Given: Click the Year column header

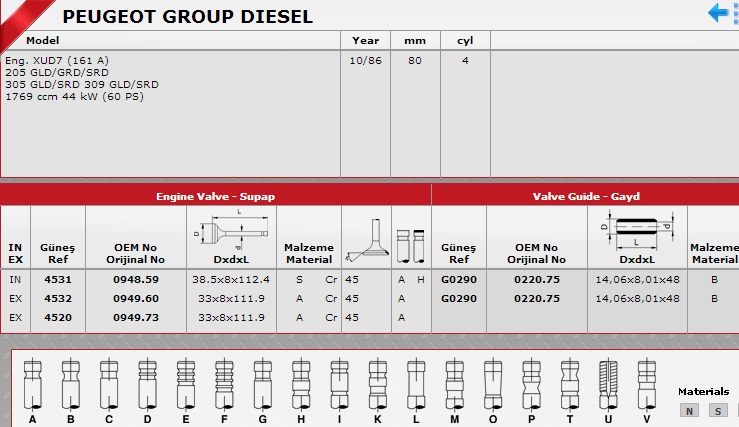Looking at the screenshot, I should click(x=366, y=41).
